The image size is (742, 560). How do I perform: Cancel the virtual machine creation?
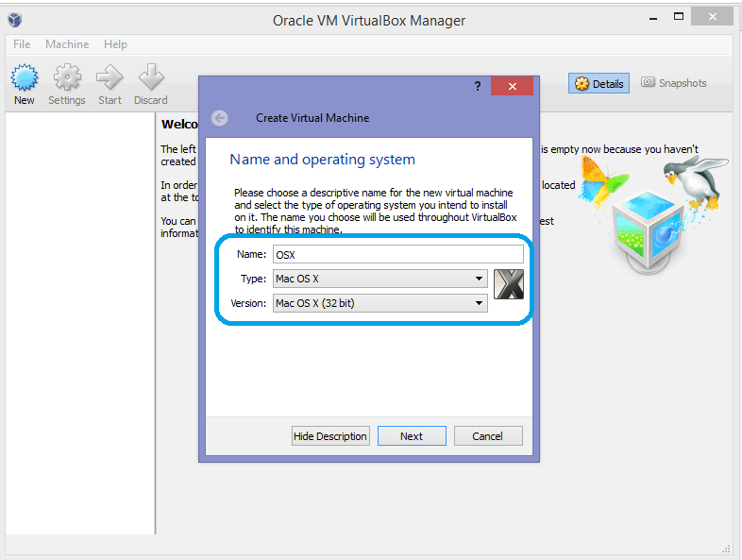pos(488,436)
